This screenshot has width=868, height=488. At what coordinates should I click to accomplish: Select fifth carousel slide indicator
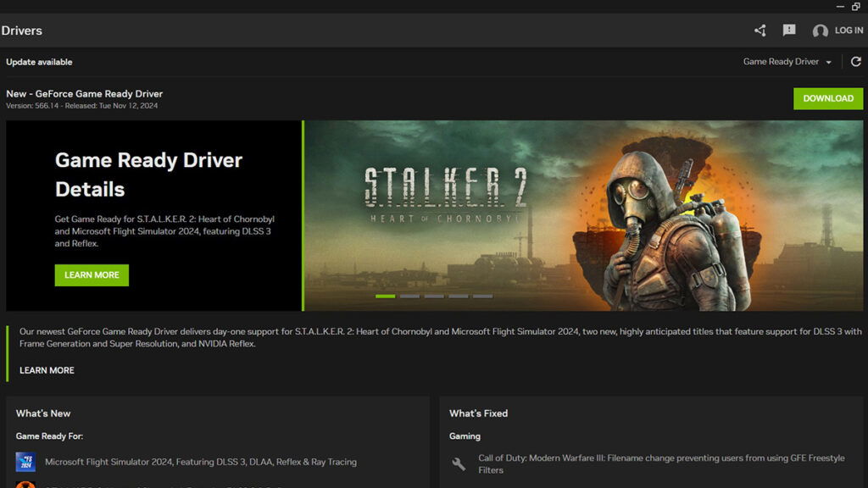pos(482,297)
